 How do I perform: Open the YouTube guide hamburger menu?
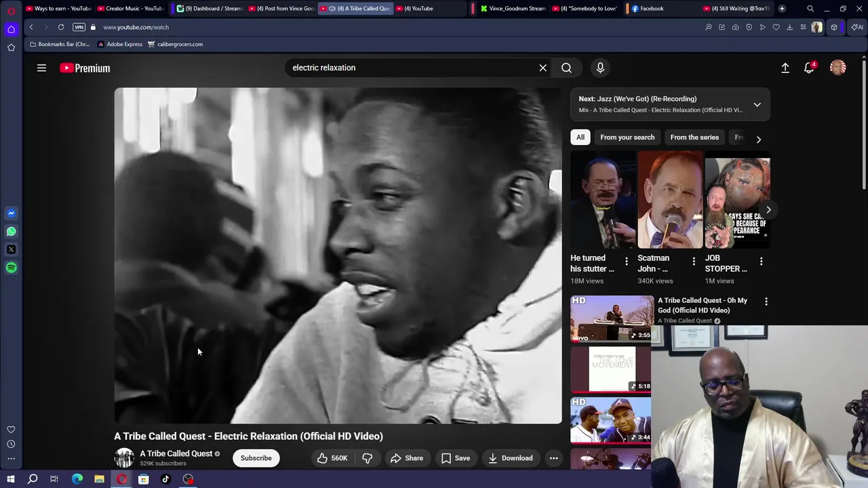pyautogui.click(x=41, y=68)
